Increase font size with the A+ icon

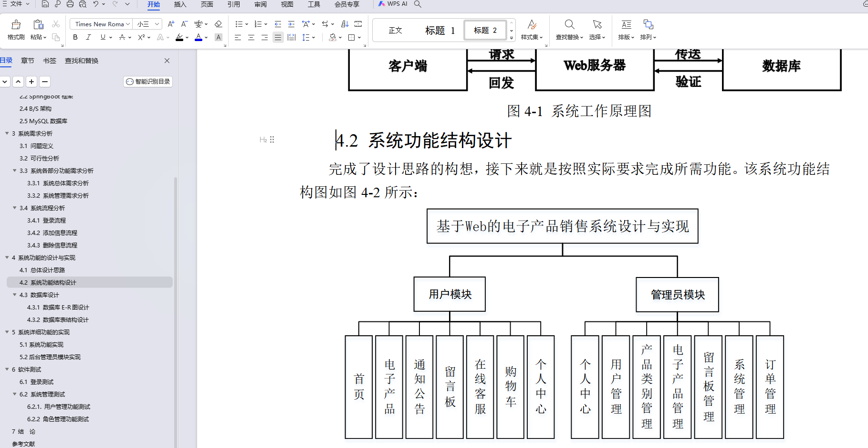pos(170,23)
